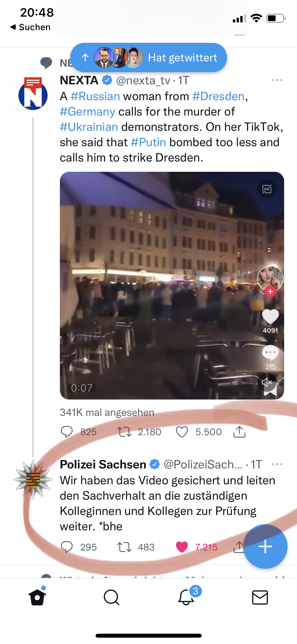Go to the Home tab
Image resolution: width=297 pixels, height=644 pixels.
pyautogui.click(x=37, y=597)
